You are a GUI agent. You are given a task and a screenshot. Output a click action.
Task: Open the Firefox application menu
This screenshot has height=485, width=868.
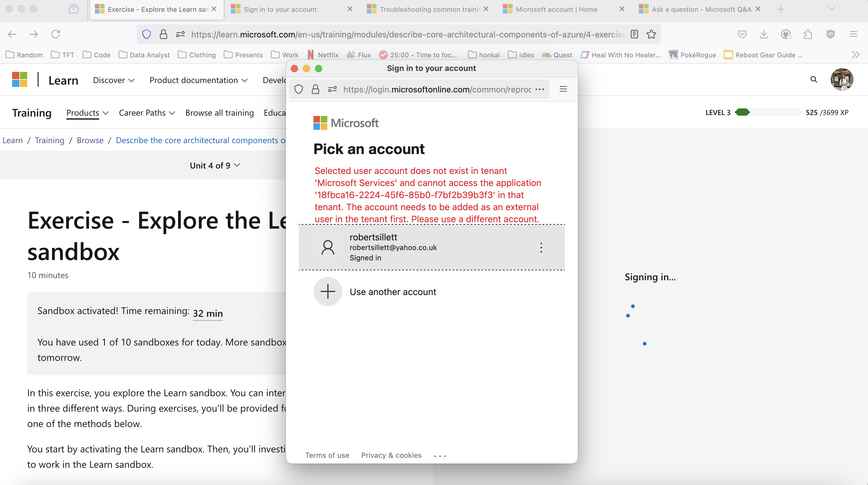pos(853,34)
